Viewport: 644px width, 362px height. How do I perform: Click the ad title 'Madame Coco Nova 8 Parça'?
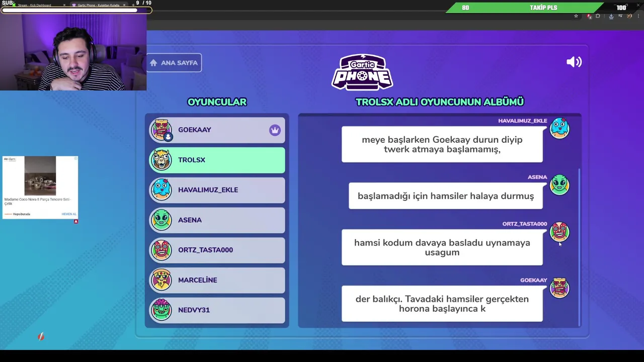(37, 201)
